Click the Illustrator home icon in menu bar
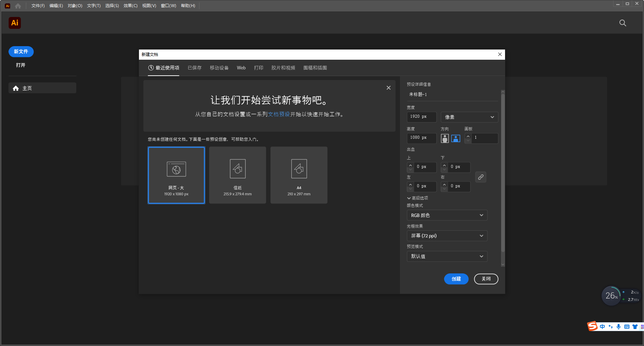Image resolution: width=644 pixels, height=346 pixels. (18, 6)
